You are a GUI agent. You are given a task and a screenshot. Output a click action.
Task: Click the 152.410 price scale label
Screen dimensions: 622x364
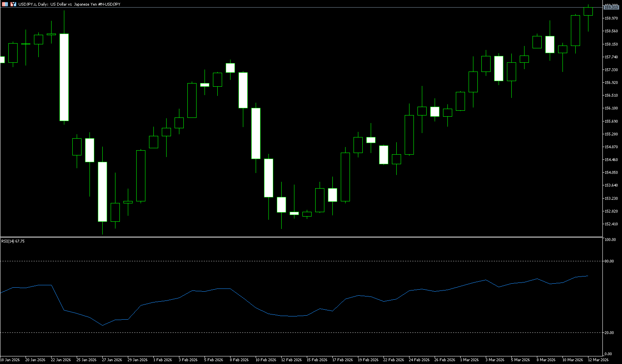(x=611, y=224)
